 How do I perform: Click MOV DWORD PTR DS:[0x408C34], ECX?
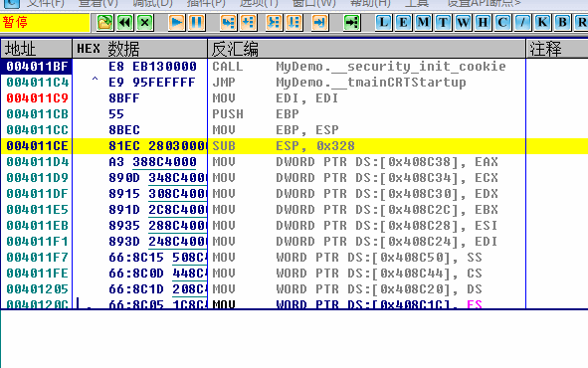[x=355, y=178]
